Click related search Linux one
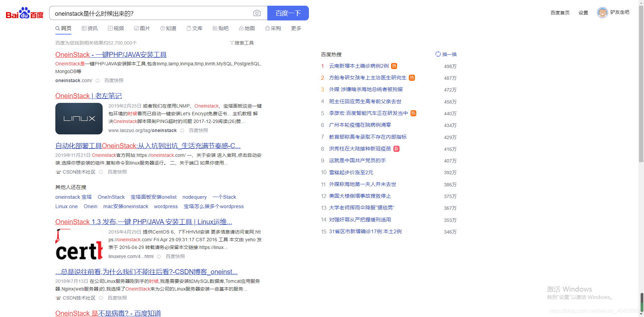The width and height of the screenshot is (644, 317). (66, 206)
